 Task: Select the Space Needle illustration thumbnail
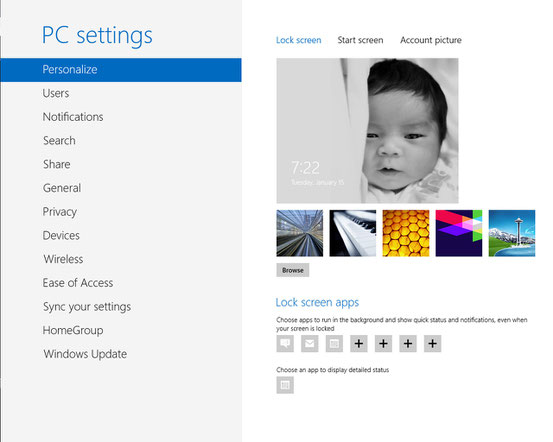512,233
